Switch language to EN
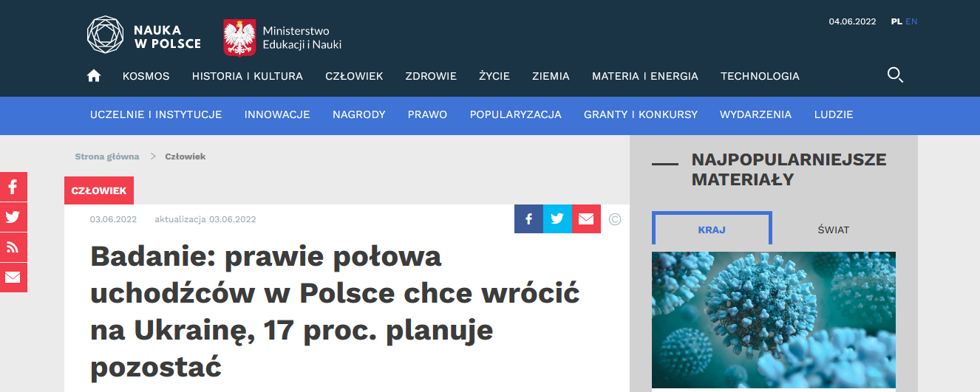 click(911, 21)
